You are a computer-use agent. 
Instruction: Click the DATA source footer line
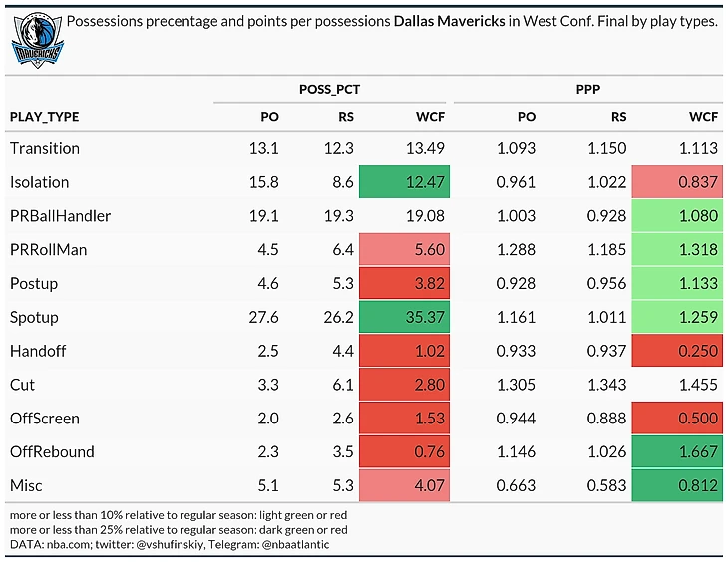(168, 544)
